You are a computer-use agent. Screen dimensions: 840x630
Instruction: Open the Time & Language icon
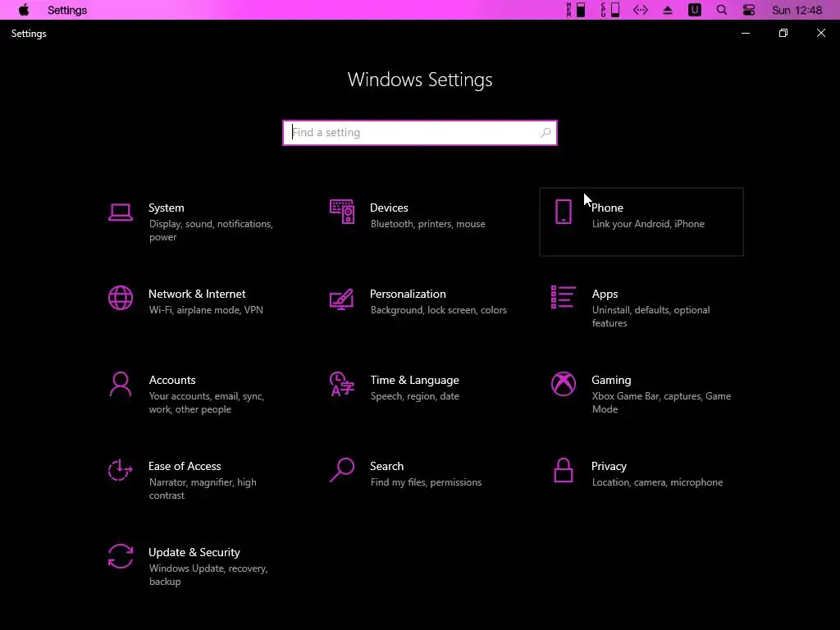[x=342, y=384]
